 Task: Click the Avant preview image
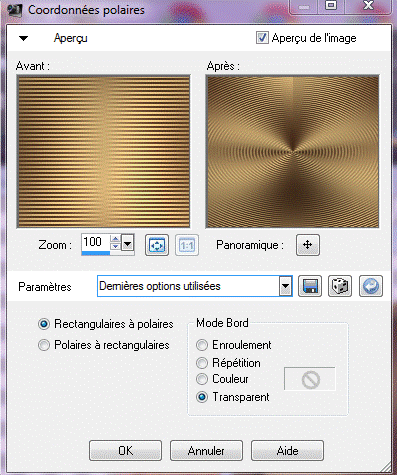tap(103, 152)
